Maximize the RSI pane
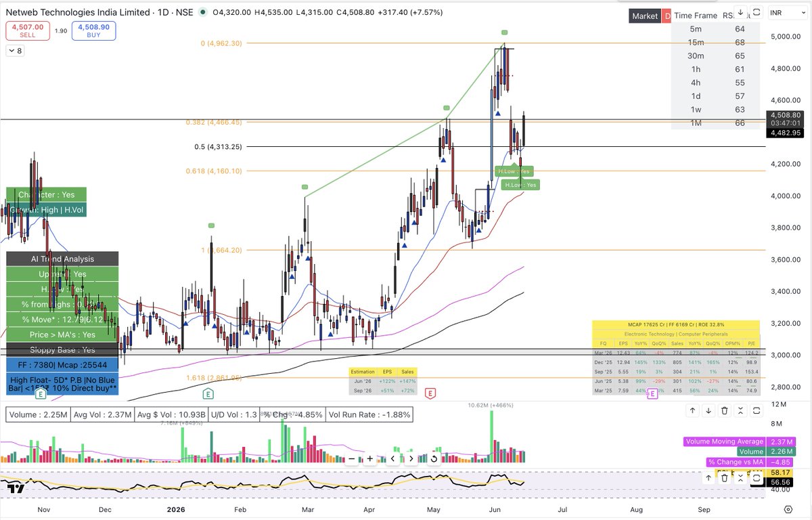Screen dimensions: 812x520 [x=756, y=478]
